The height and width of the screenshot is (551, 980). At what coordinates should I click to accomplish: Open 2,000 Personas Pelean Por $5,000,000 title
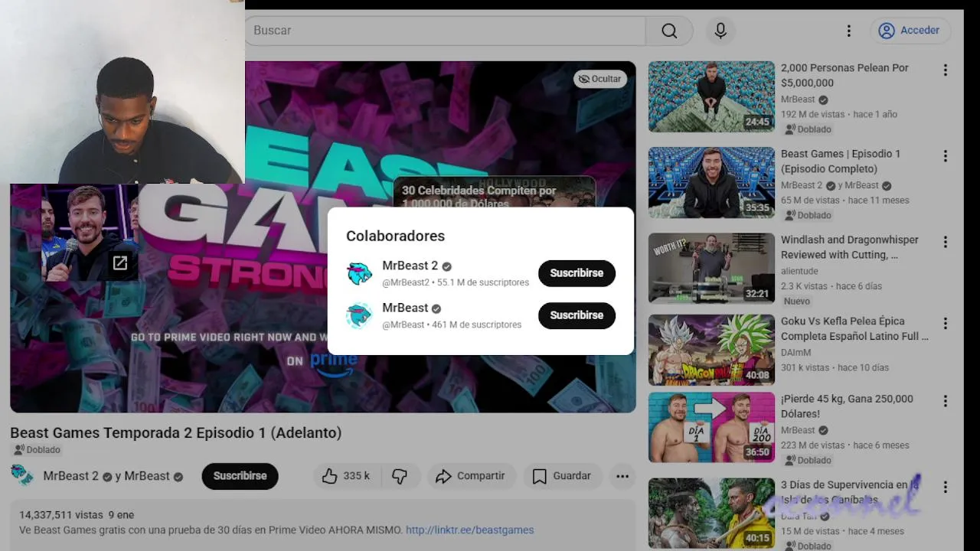(844, 75)
